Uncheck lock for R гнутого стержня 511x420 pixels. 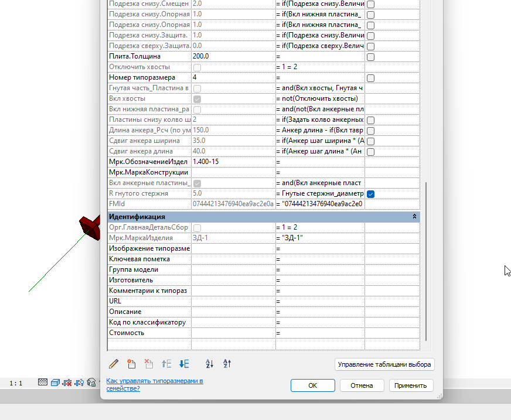point(370,194)
